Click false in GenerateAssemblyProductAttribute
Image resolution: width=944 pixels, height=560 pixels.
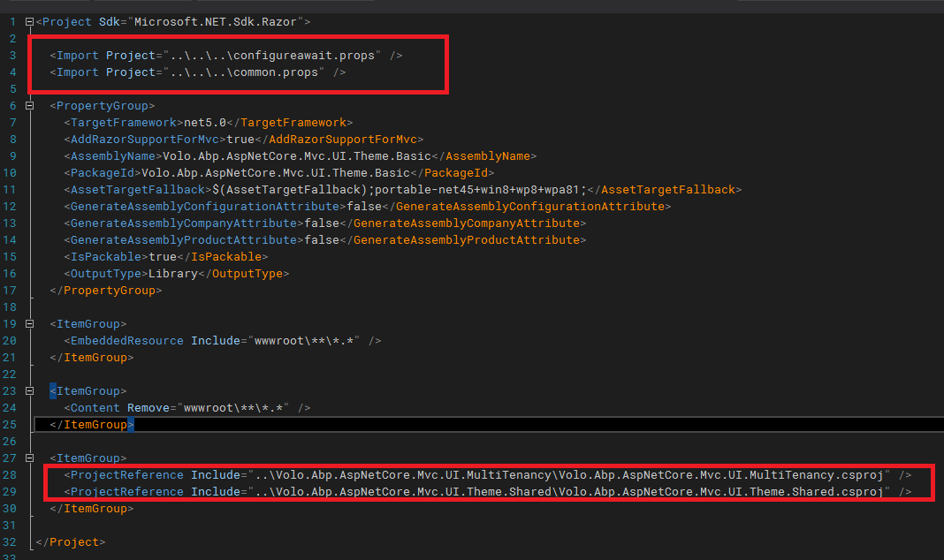[x=322, y=240]
